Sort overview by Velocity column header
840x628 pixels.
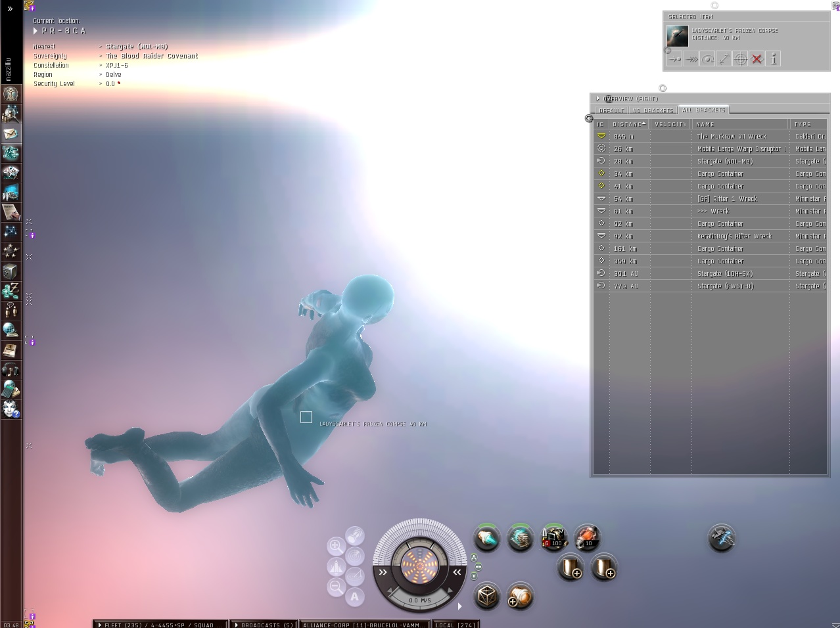pyautogui.click(x=671, y=124)
